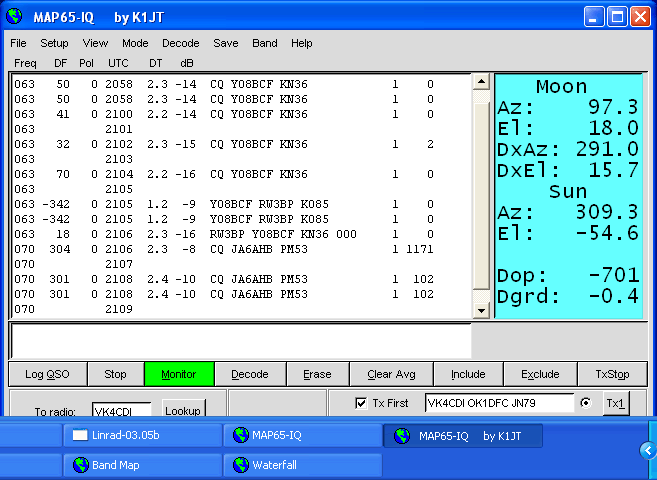Toggle the Tx First checkbox
The image size is (657, 480).
pyautogui.click(x=361, y=403)
